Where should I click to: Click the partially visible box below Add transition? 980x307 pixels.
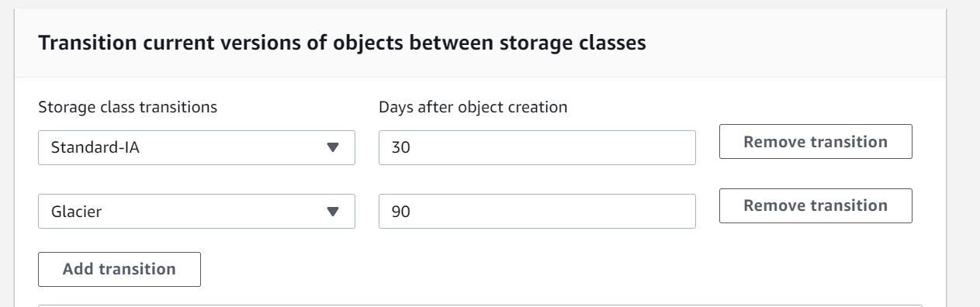(480, 305)
